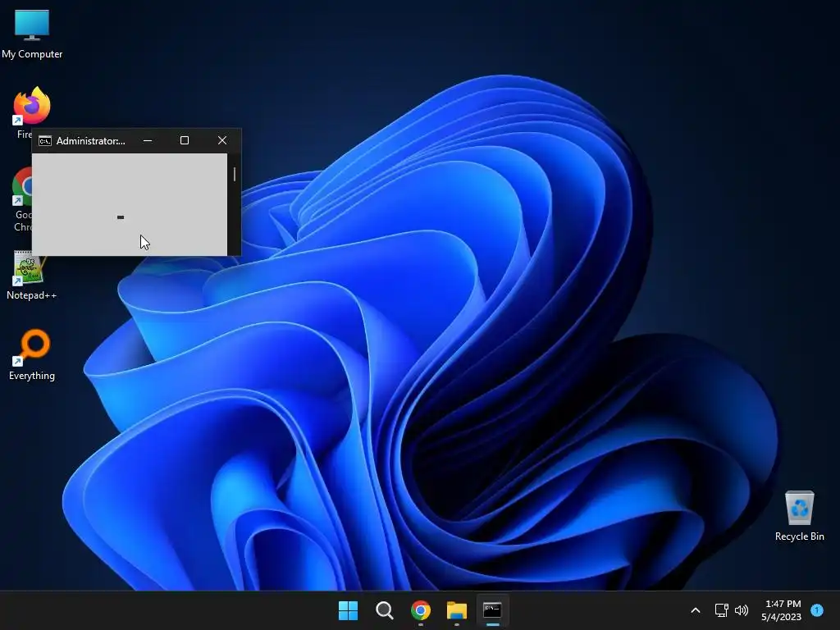This screenshot has width=840, height=630.
Task: Click the Recycle Bin label text
Action: click(799, 536)
